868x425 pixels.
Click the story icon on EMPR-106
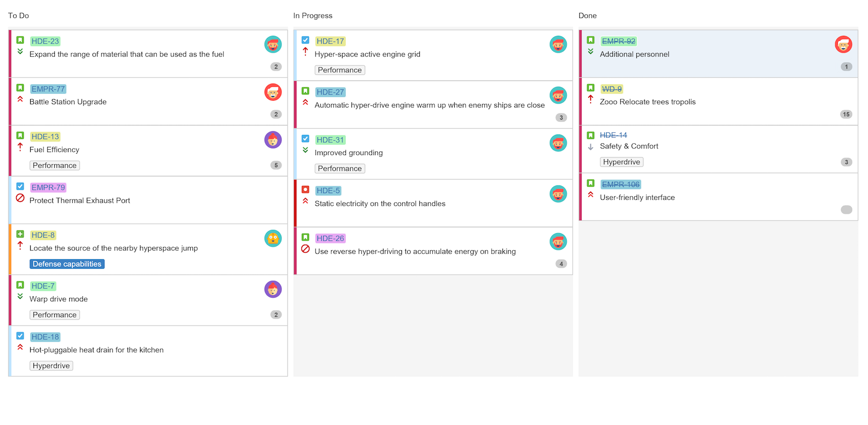(x=591, y=183)
